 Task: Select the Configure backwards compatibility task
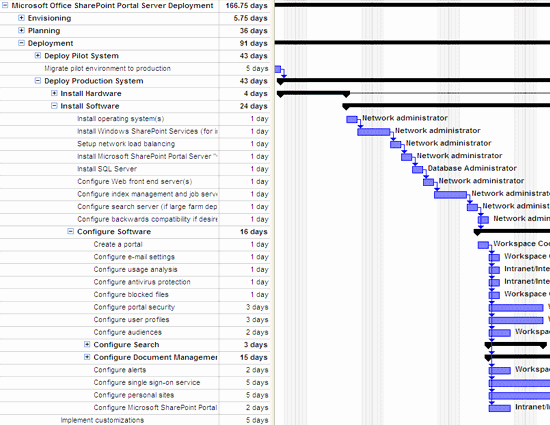(x=147, y=219)
